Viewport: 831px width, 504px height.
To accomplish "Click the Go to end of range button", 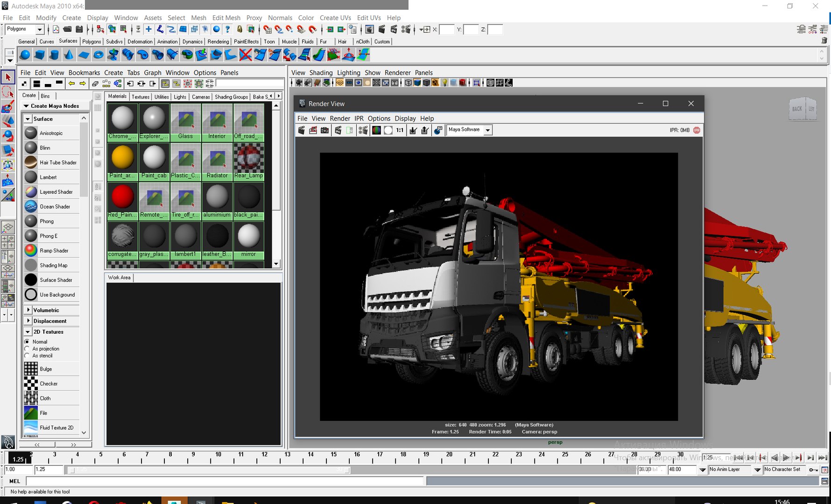I will [x=823, y=458].
